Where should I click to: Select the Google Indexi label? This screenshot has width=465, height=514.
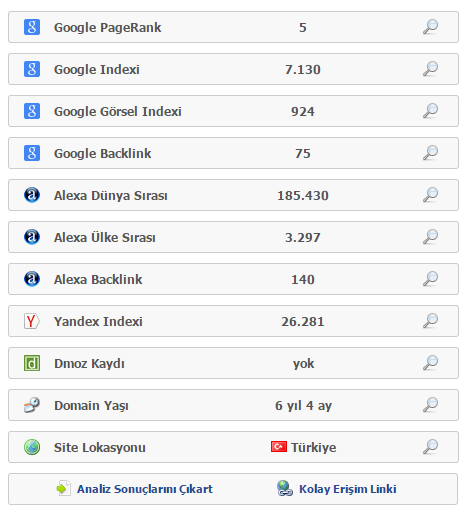coord(97,70)
